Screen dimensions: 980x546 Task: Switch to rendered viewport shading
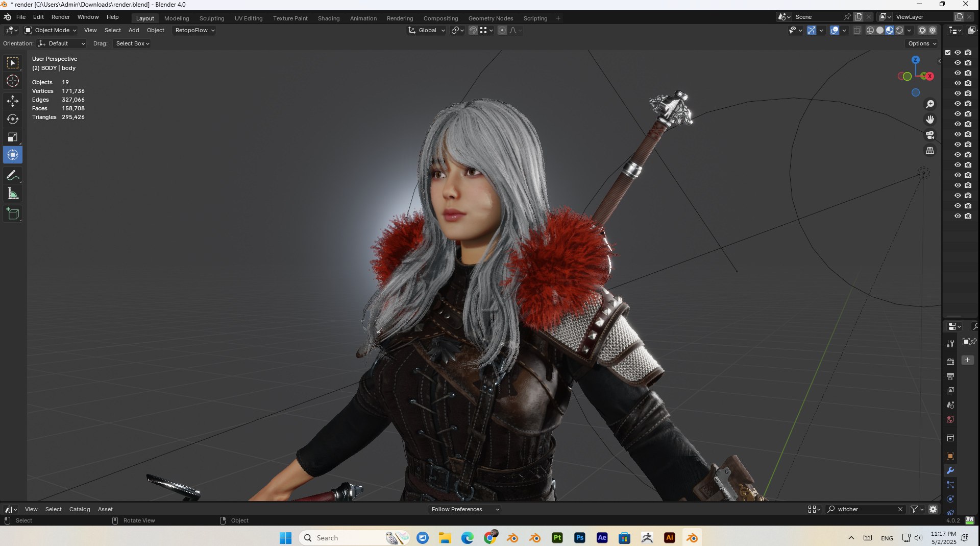click(899, 30)
